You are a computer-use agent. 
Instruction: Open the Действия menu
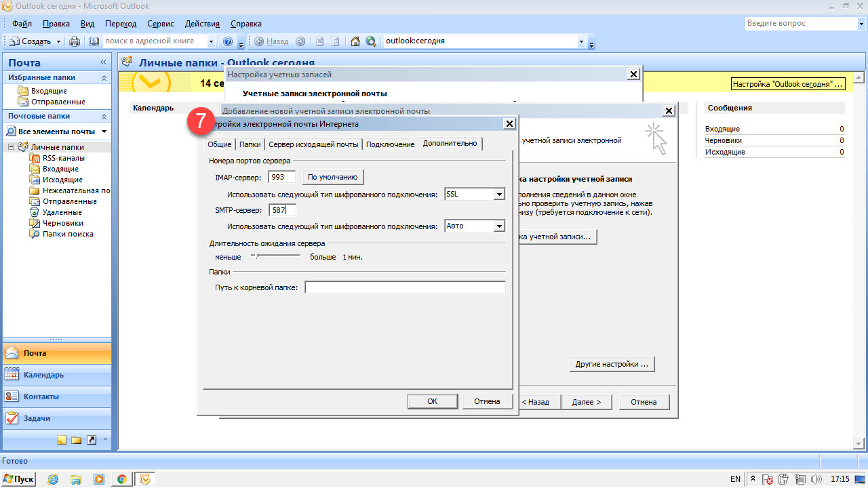[x=201, y=24]
